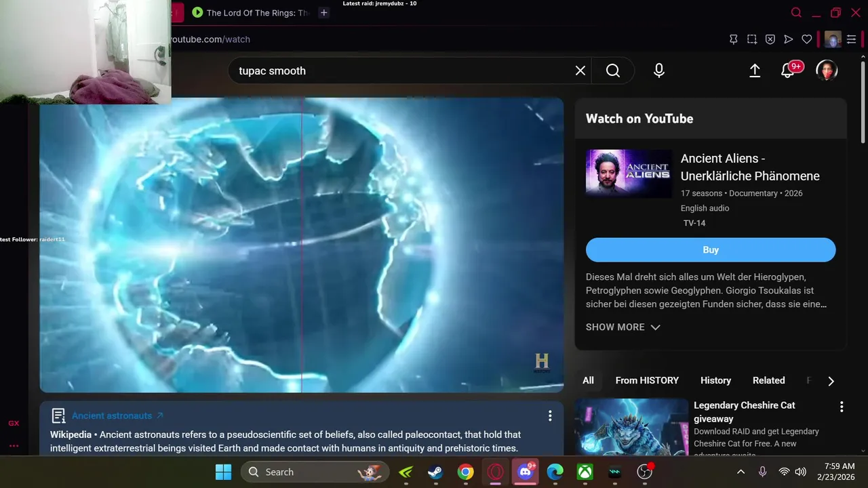The width and height of the screenshot is (868, 488).
Task: Open the Ancient astronauts Wikipedia link
Action: click(x=117, y=415)
